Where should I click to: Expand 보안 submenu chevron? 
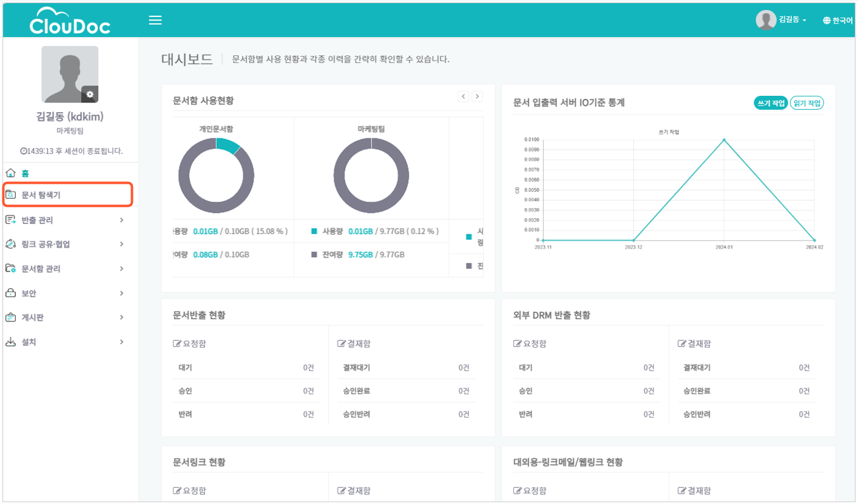(121, 293)
